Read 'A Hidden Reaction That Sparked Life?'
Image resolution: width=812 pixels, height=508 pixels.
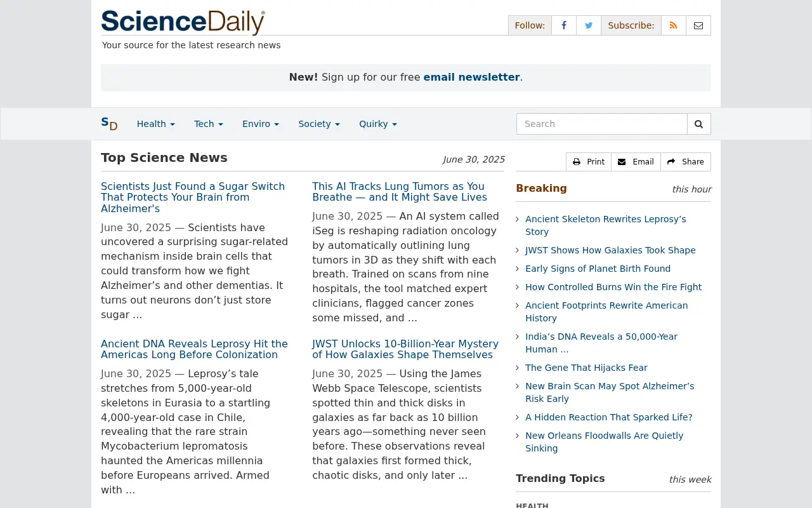[x=609, y=417]
